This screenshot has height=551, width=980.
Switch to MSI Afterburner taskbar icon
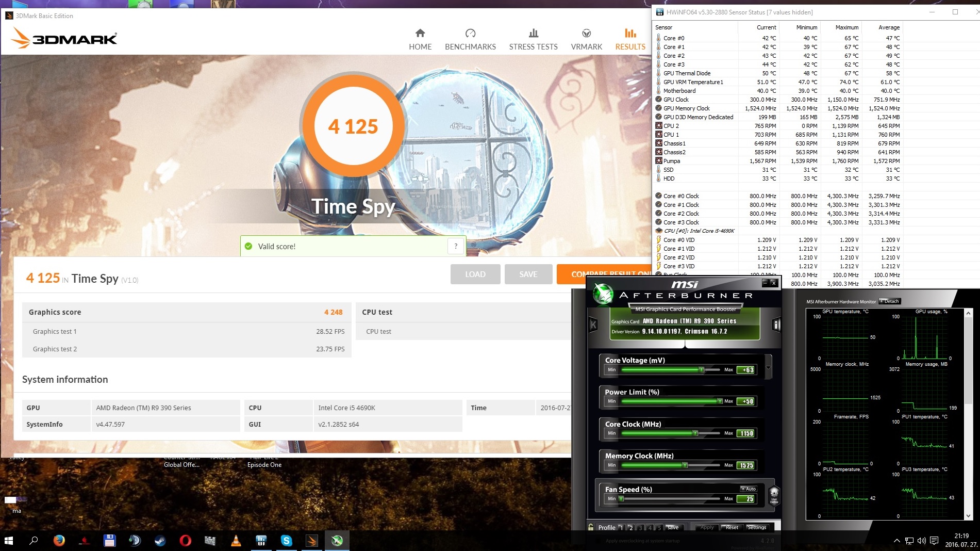337,541
